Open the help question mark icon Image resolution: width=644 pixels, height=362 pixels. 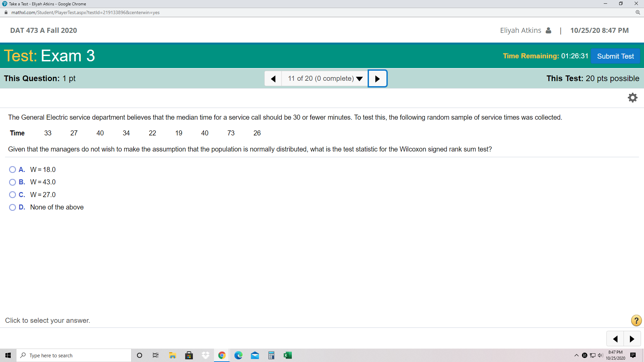tap(636, 320)
